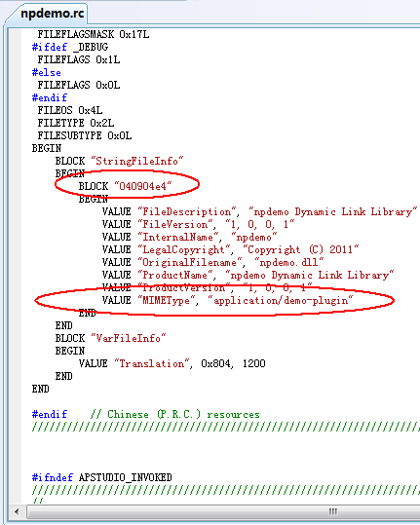The width and height of the screenshot is (420, 525).
Task: Click the FILESUBTYPE 0x0L line
Action: pyautogui.click(x=85, y=136)
